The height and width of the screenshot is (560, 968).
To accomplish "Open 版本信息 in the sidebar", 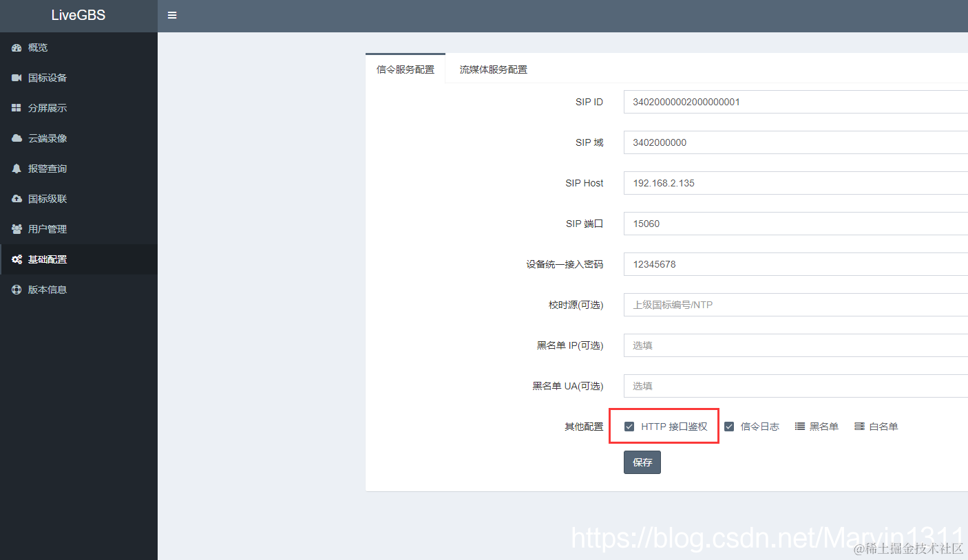I will (78, 290).
